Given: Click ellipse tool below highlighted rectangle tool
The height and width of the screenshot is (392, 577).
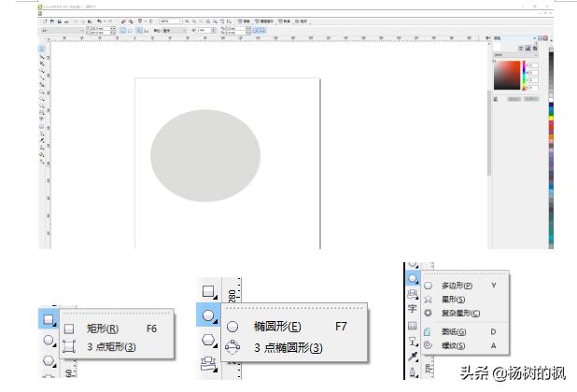Looking at the screenshot, I should (x=49, y=340).
